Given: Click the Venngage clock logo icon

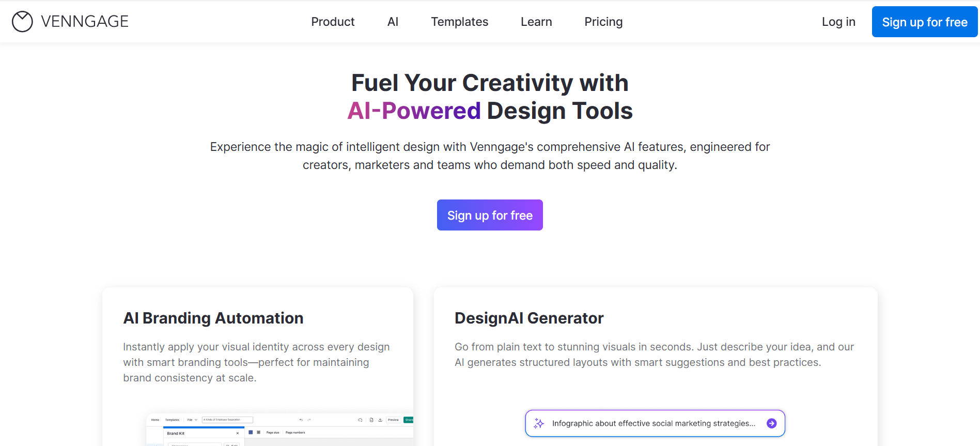Looking at the screenshot, I should coord(22,22).
